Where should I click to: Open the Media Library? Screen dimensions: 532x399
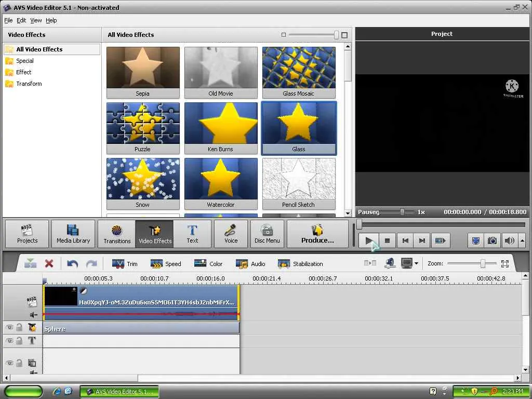(73, 234)
